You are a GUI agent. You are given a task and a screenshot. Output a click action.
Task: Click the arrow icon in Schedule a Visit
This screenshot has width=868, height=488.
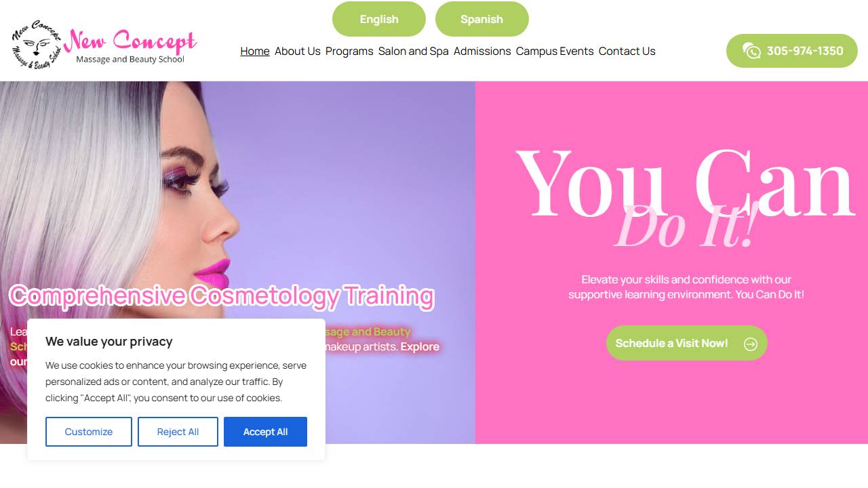751,344
